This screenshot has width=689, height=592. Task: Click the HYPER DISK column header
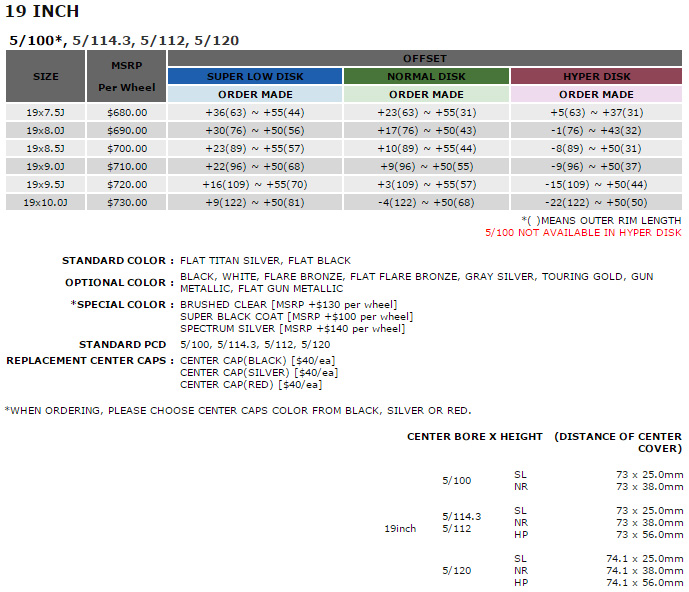[x=596, y=76]
